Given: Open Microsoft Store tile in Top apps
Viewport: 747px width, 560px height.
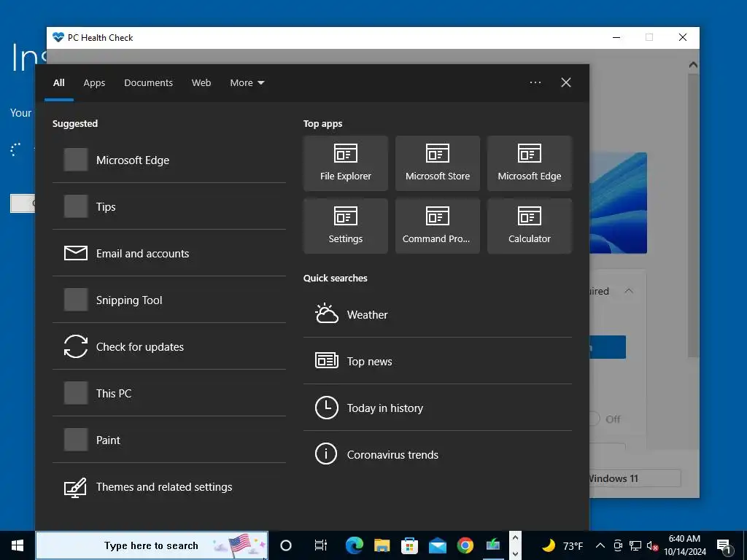Looking at the screenshot, I should click(438, 163).
